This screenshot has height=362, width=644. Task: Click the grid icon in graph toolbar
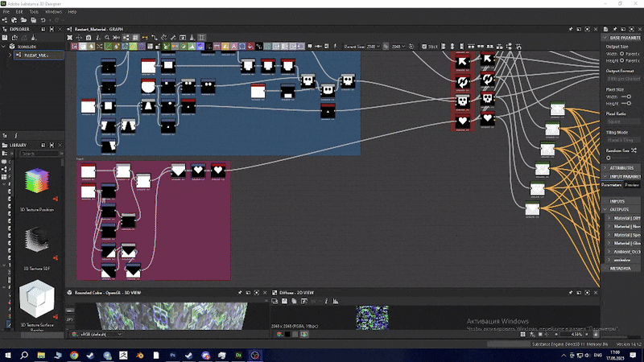pyautogui.click(x=201, y=37)
